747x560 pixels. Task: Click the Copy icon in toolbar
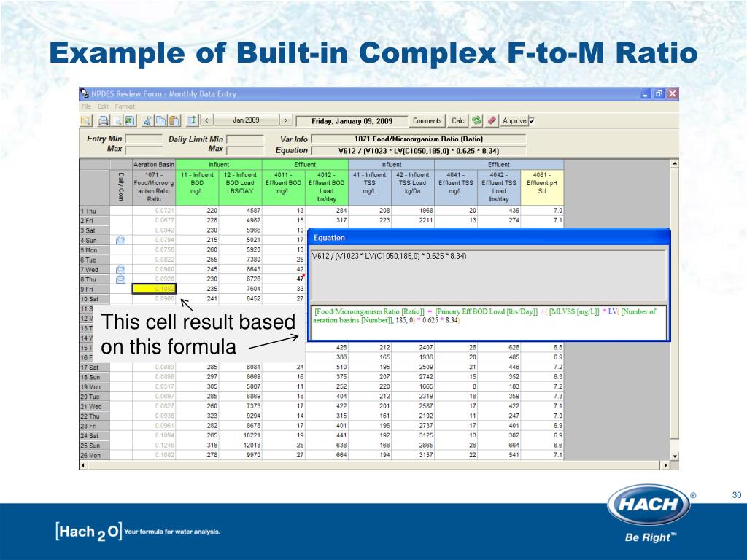click(161, 121)
